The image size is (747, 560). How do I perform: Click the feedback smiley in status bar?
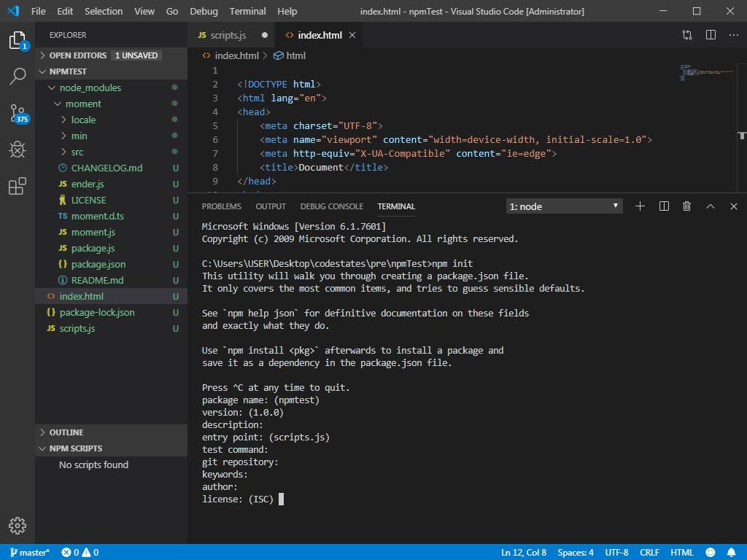[710, 553]
